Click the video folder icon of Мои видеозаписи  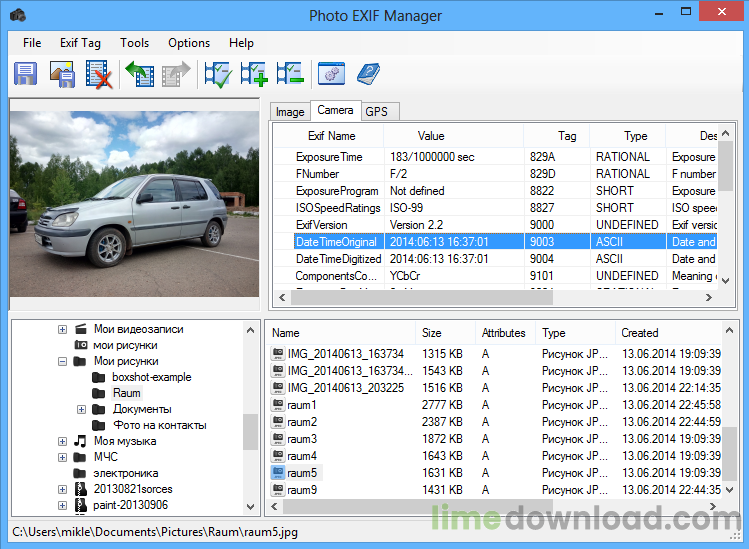(81, 329)
